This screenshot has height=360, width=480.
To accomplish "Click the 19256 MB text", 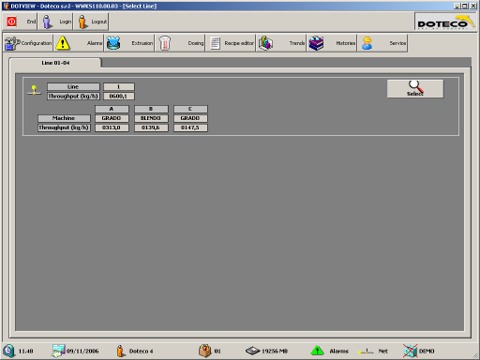I will click(275, 351).
